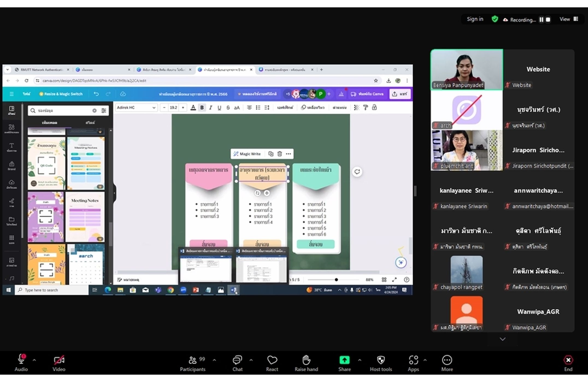Toggle bold formatting in Canva toolbar
The height and width of the screenshot is (382, 588).
(202, 108)
